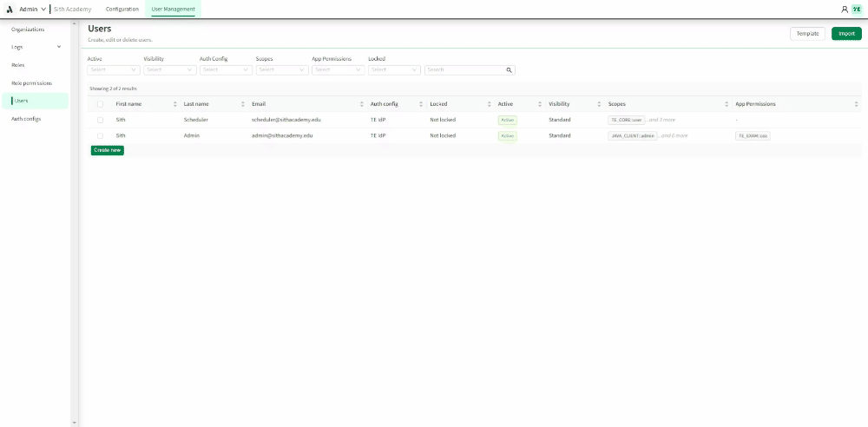Sort by Active column arrows
The image size is (868, 427).
click(x=540, y=104)
